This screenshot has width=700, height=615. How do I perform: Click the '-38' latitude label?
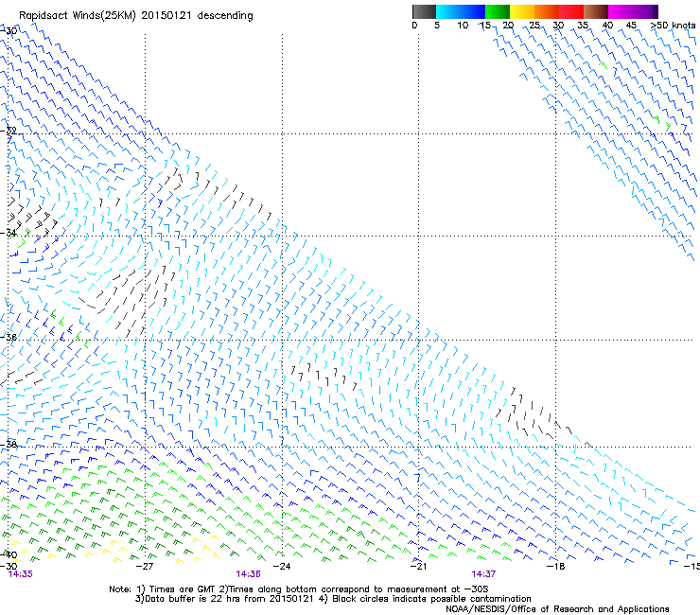[x=9, y=445]
